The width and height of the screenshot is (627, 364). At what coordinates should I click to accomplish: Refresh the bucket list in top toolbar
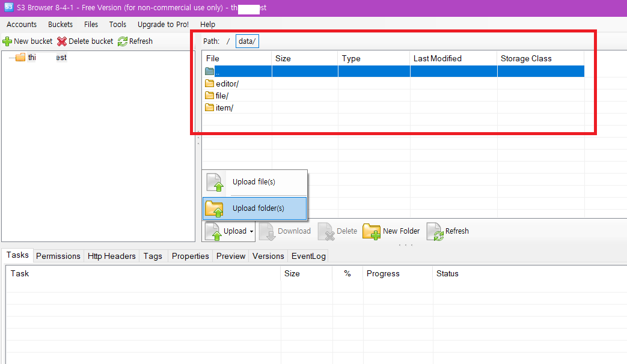coord(135,41)
